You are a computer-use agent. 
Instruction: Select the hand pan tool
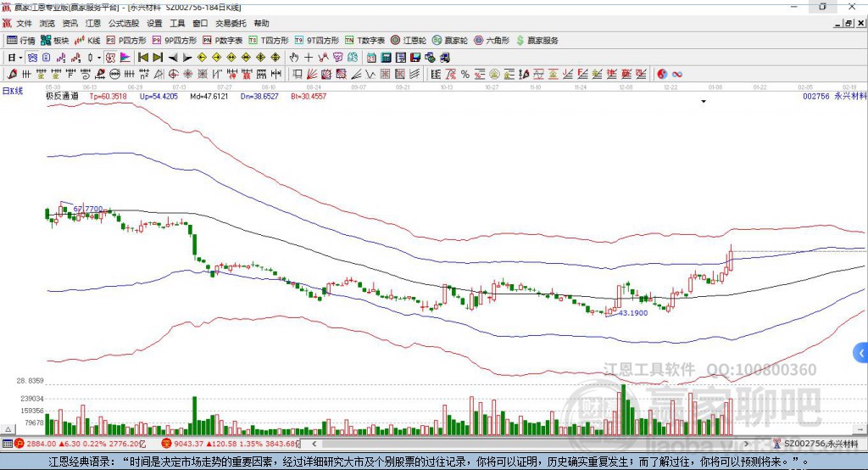click(x=294, y=58)
